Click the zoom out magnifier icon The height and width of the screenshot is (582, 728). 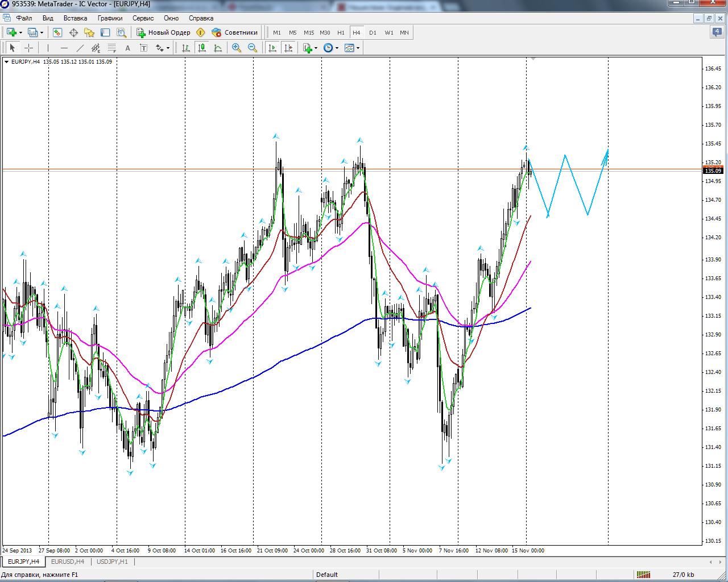coord(253,48)
